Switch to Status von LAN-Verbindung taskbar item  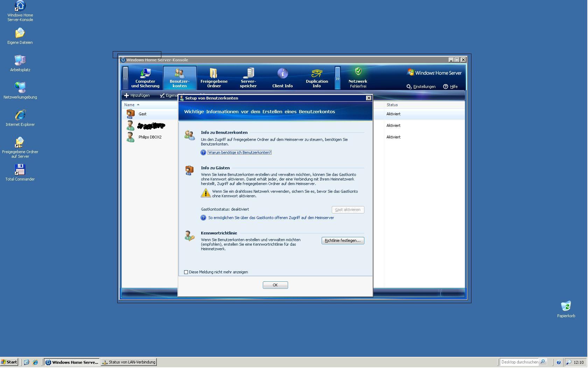click(x=128, y=362)
